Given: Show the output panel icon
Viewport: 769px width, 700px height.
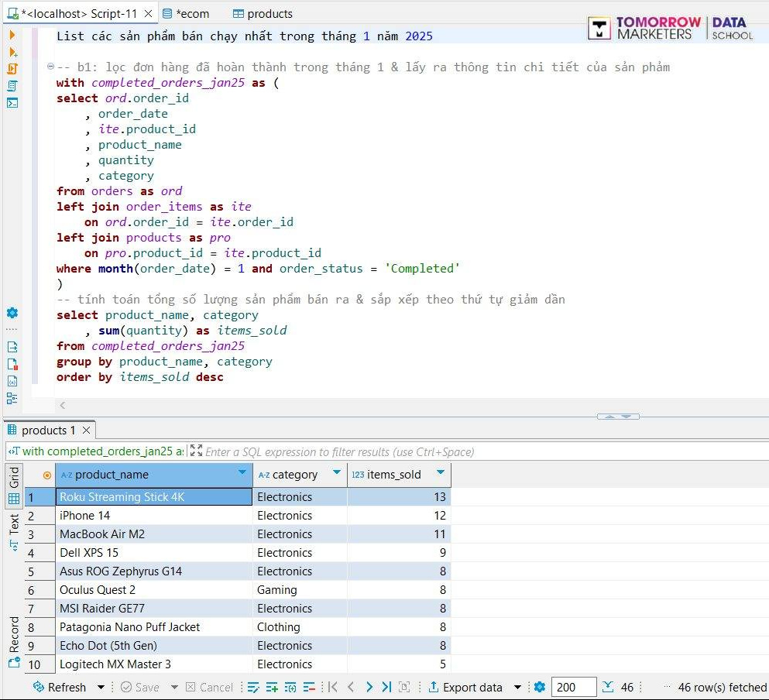Looking at the screenshot, I should 12,348.
